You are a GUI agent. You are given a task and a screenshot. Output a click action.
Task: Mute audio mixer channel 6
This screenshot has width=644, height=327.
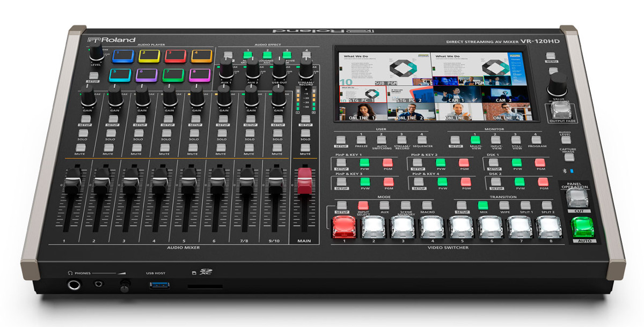tap(221, 147)
